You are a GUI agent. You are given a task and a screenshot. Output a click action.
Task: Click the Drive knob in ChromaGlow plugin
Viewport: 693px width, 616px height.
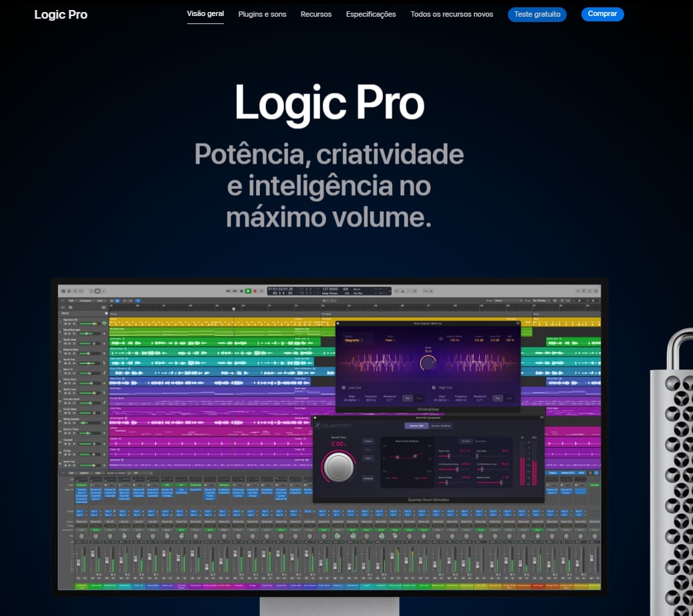click(428, 363)
